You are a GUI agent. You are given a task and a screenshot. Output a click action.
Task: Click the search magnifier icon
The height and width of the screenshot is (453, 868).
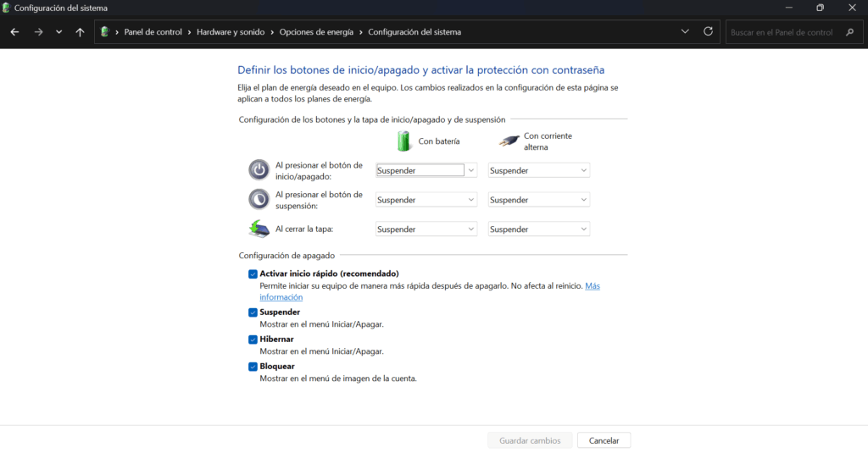(849, 32)
